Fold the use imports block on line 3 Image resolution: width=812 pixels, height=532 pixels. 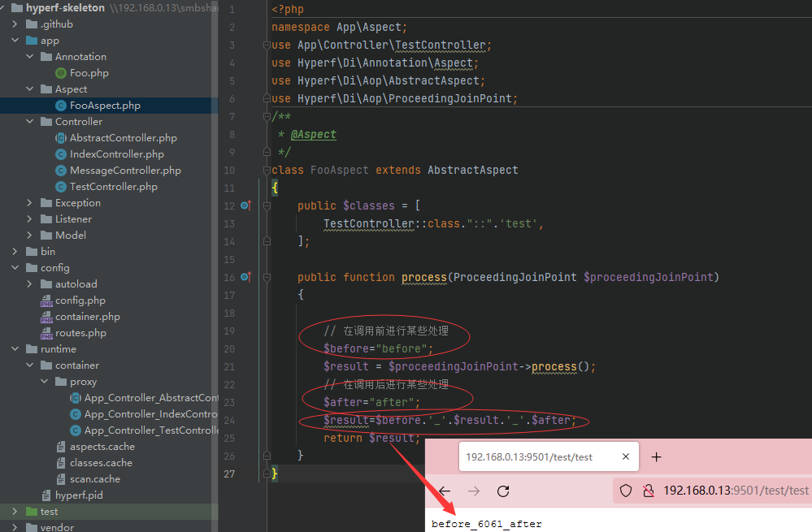click(267, 45)
